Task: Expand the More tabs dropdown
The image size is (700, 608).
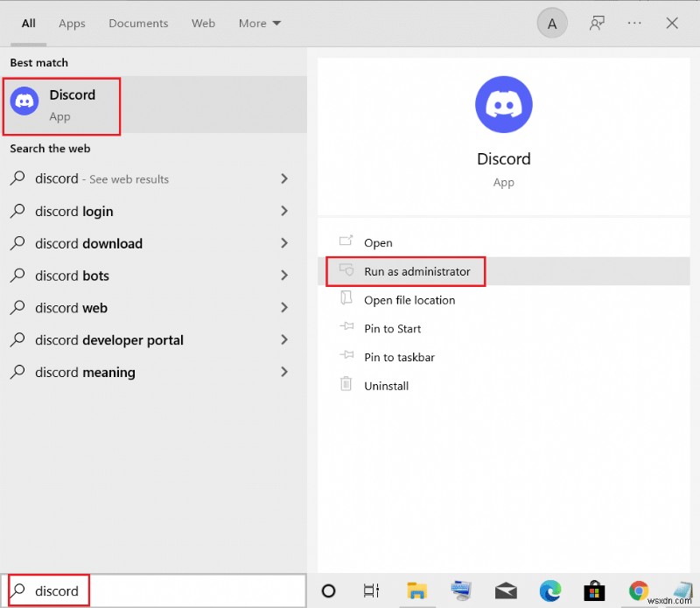Action: coord(259,24)
